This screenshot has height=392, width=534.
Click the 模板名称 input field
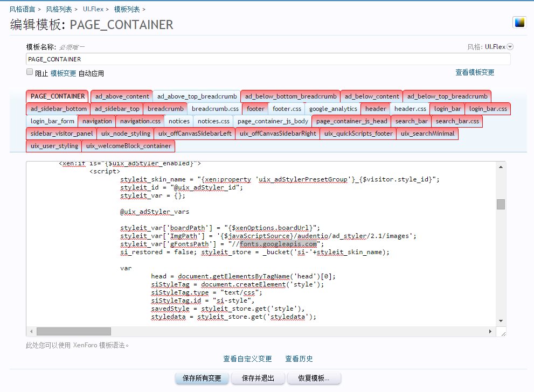point(268,59)
